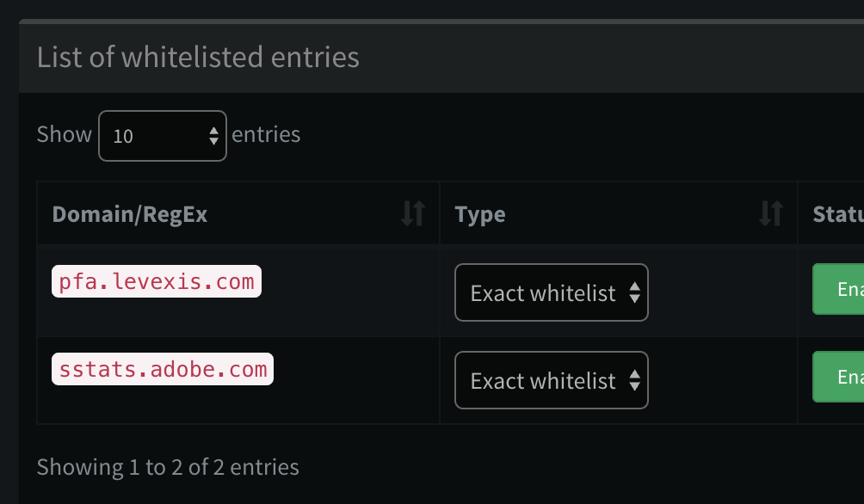Open the type dropdown for pfa.levexis.com
864x504 pixels.
(551, 292)
